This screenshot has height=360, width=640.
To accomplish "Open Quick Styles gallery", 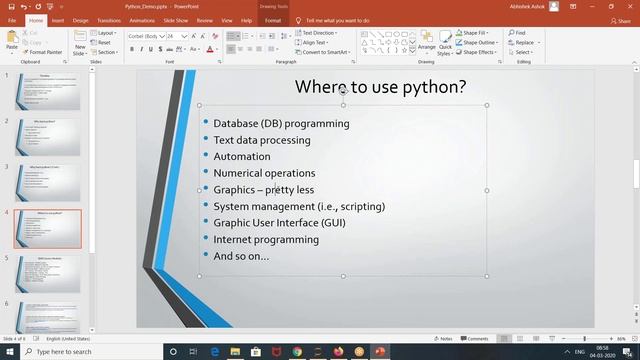I will [x=445, y=43].
